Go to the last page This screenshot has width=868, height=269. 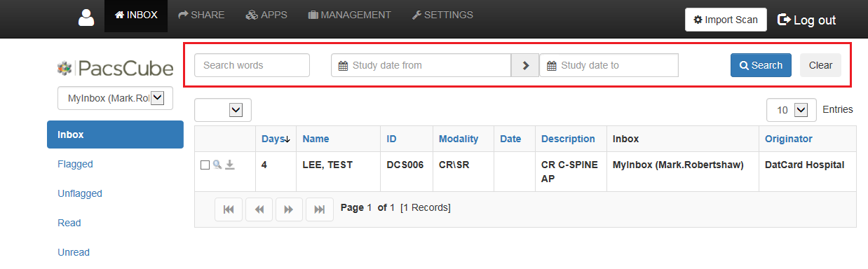[320, 209]
